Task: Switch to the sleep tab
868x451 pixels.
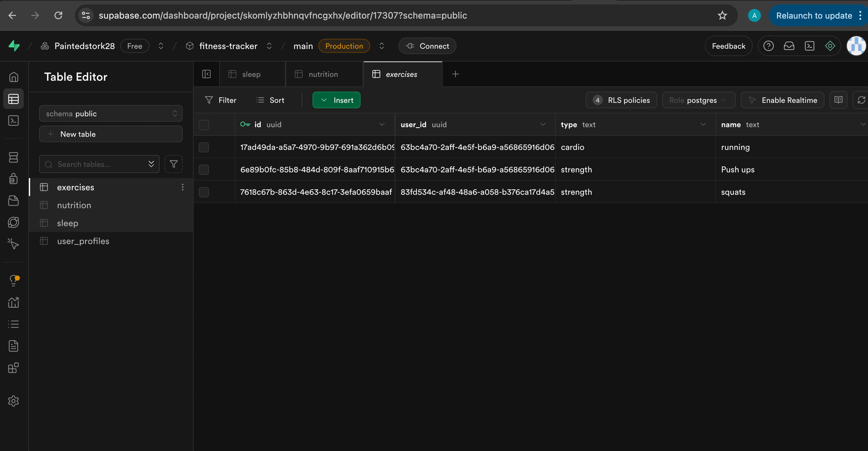Action: coord(251,74)
